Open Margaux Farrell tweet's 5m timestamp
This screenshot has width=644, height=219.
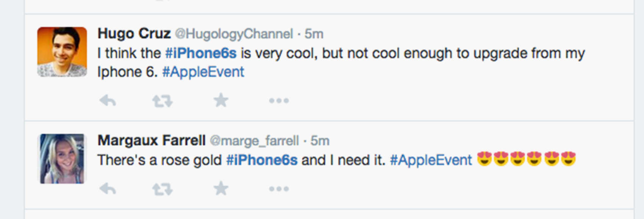[320, 141]
